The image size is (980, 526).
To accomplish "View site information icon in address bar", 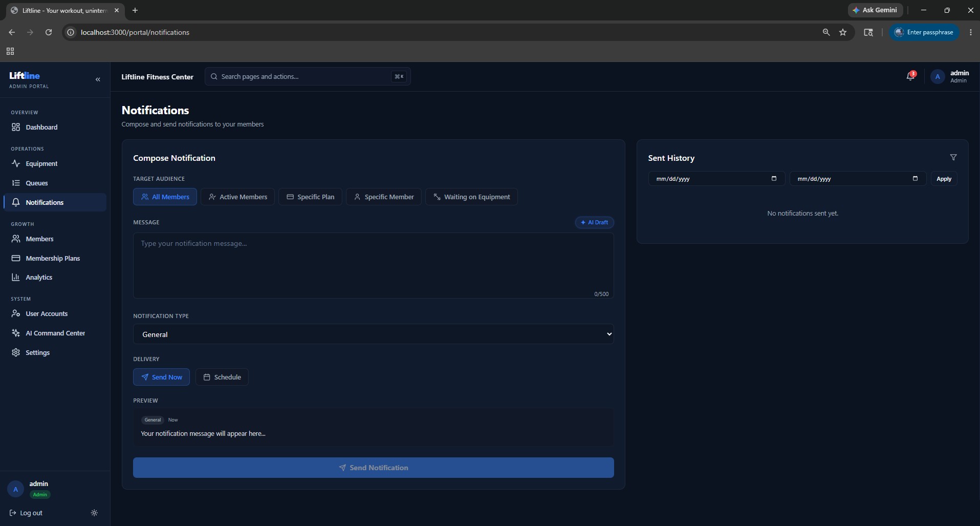I will tap(71, 32).
